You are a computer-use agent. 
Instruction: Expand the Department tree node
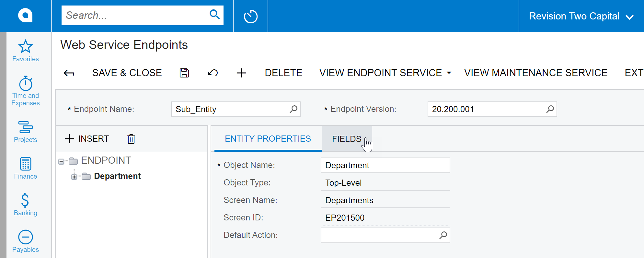pyautogui.click(x=74, y=177)
